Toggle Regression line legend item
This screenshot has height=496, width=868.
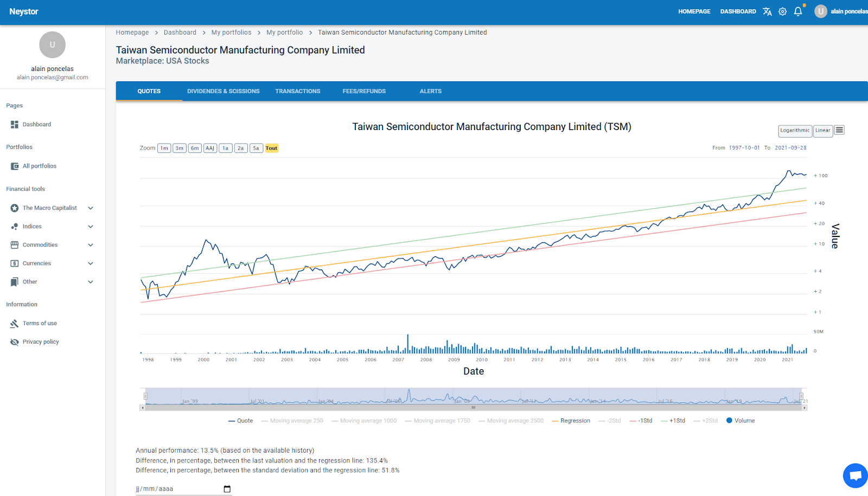click(571, 421)
